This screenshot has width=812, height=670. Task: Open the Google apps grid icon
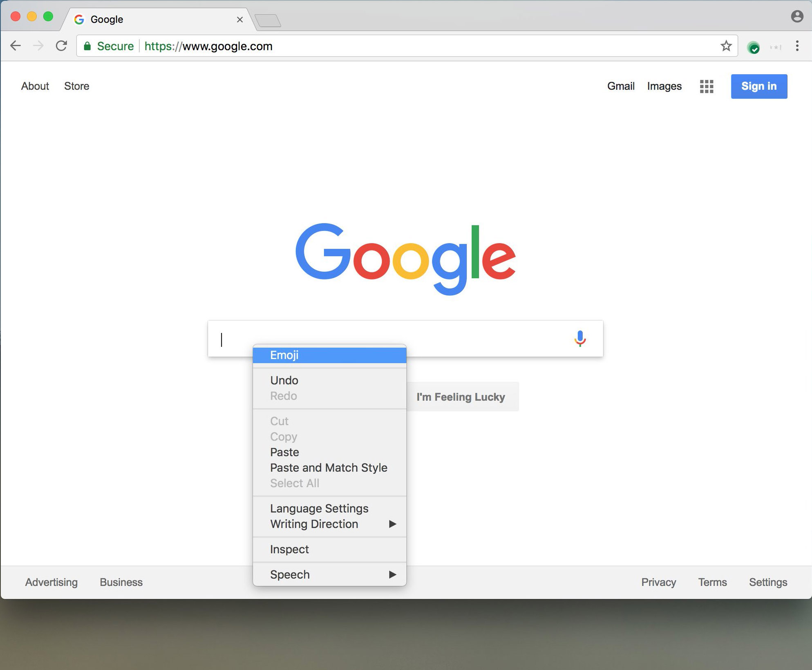click(706, 86)
